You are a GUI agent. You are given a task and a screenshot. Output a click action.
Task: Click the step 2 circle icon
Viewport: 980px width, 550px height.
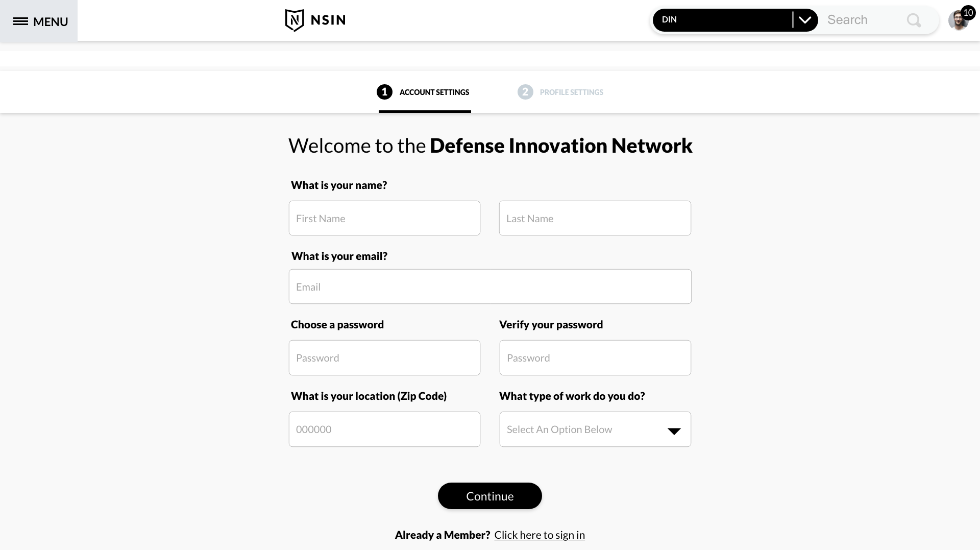(525, 92)
